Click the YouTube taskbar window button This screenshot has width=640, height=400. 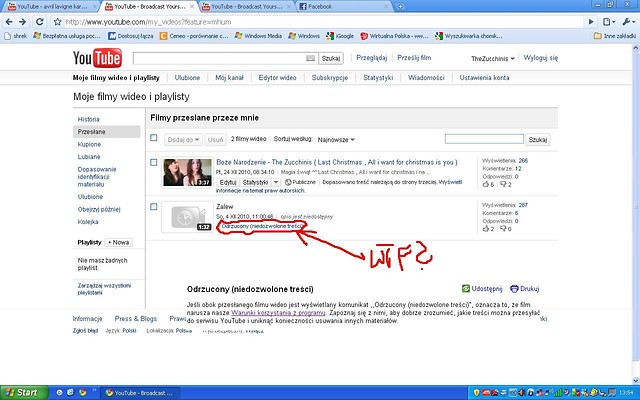pyautogui.click(x=140, y=393)
